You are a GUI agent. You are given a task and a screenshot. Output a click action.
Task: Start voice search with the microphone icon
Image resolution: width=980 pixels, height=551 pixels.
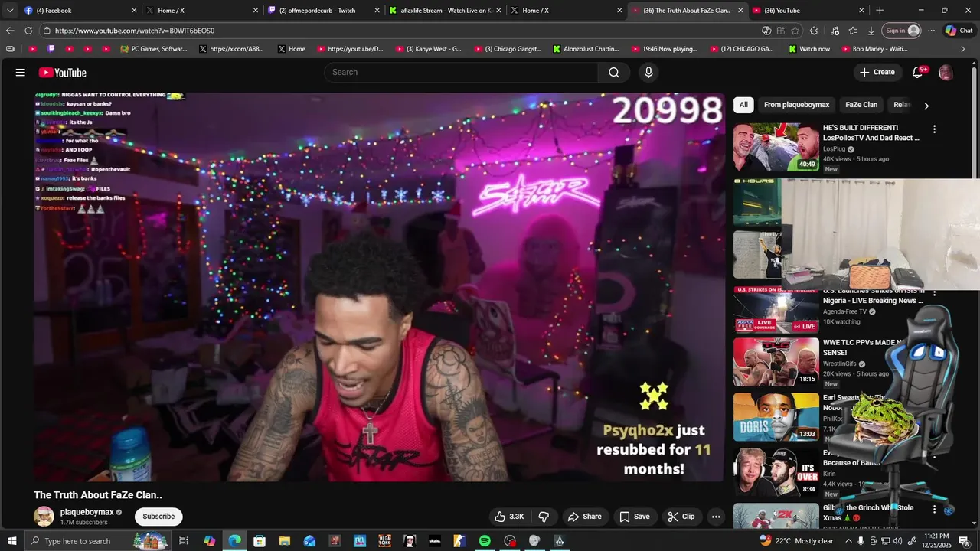[648, 73]
